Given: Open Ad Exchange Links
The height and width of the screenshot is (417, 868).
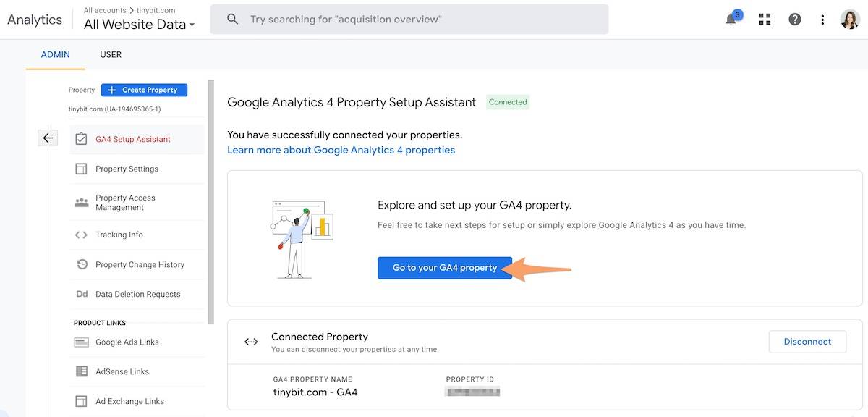Looking at the screenshot, I should point(130,400).
